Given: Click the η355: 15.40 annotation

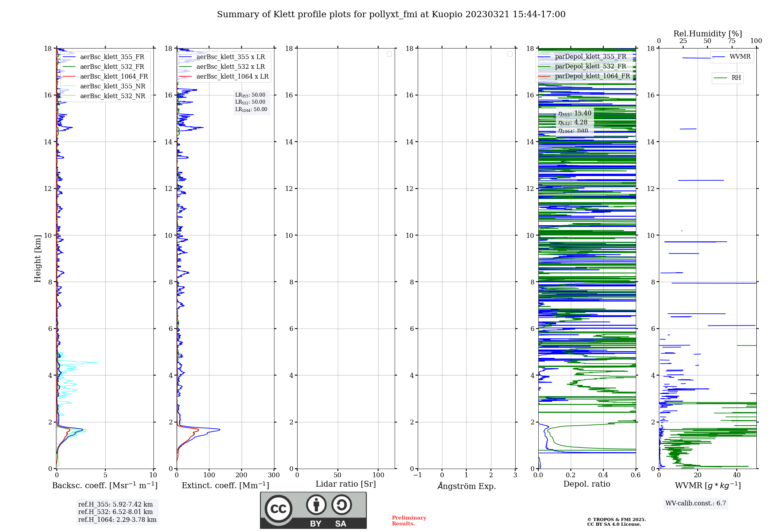Looking at the screenshot, I should pos(575,113).
